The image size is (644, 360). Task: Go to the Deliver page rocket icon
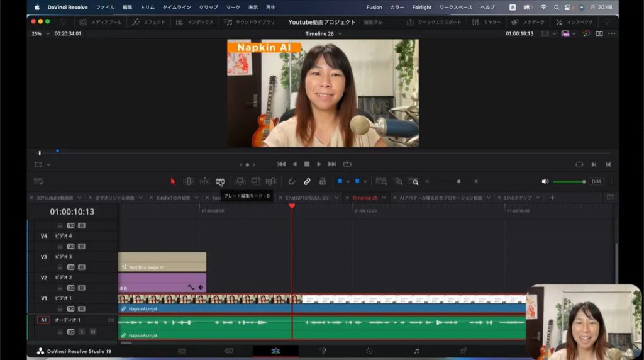(x=463, y=351)
